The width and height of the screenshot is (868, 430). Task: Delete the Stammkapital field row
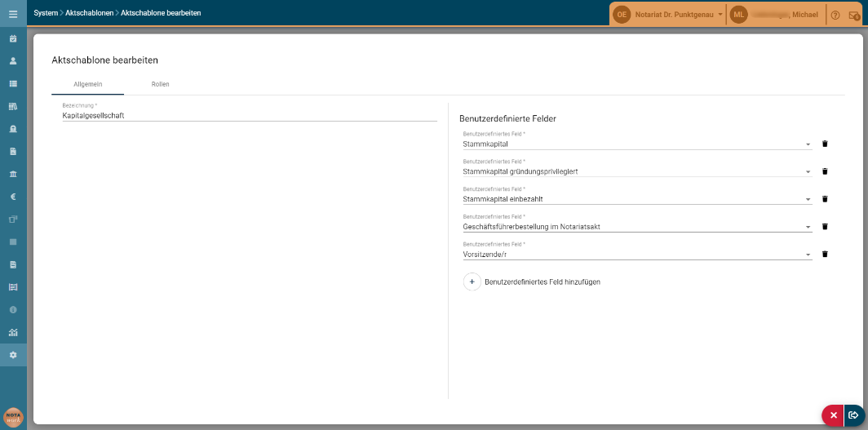pos(824,144)
